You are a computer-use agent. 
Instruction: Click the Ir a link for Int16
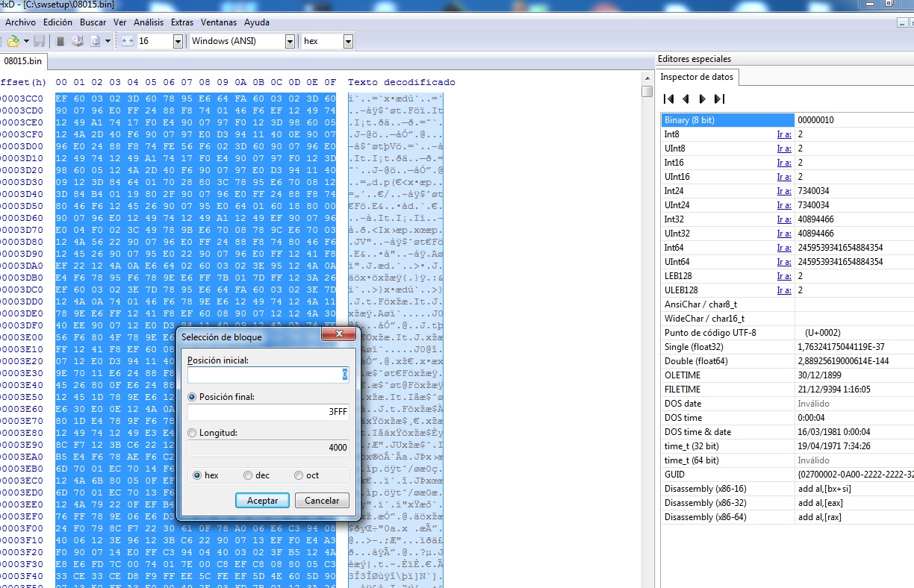[783, 163]
